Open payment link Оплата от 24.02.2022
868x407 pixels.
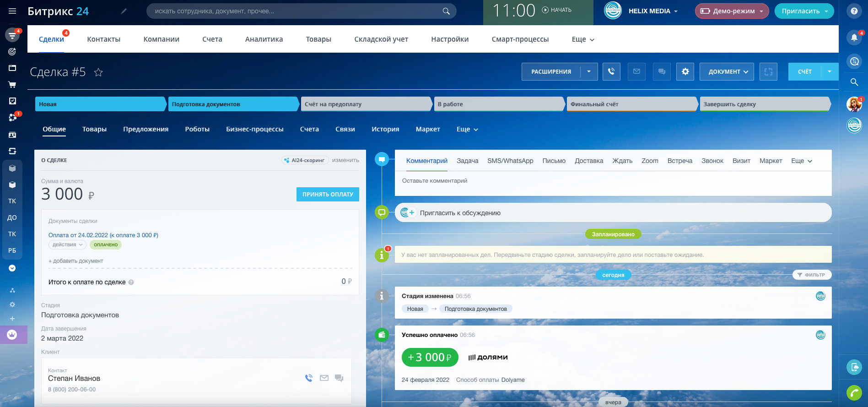pos(103,235)
